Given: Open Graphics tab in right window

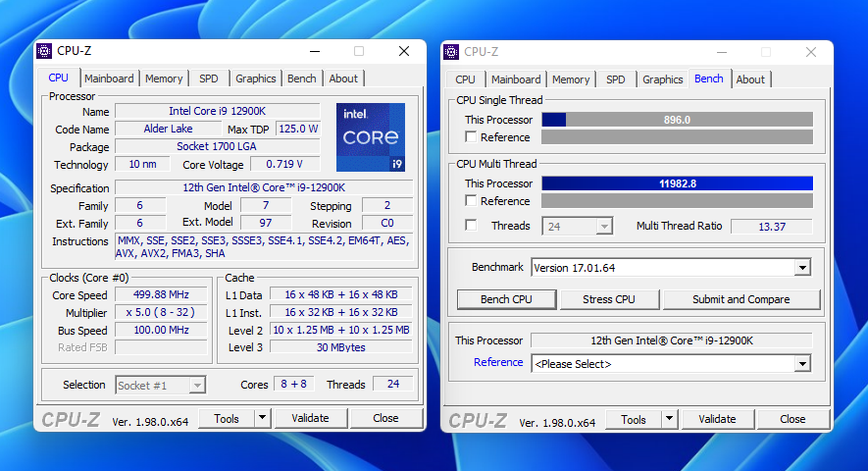Looking at the screenshot, I should [x=663, y=79].
